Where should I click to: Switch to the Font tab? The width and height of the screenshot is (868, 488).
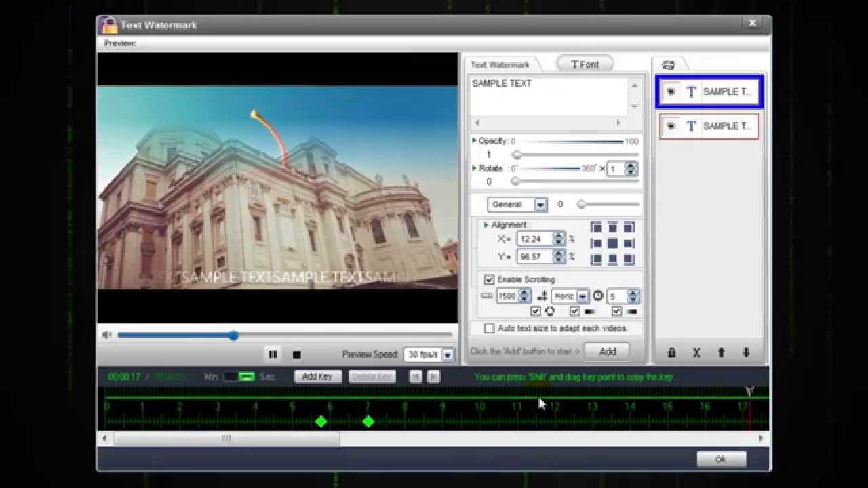click(585, 64)
